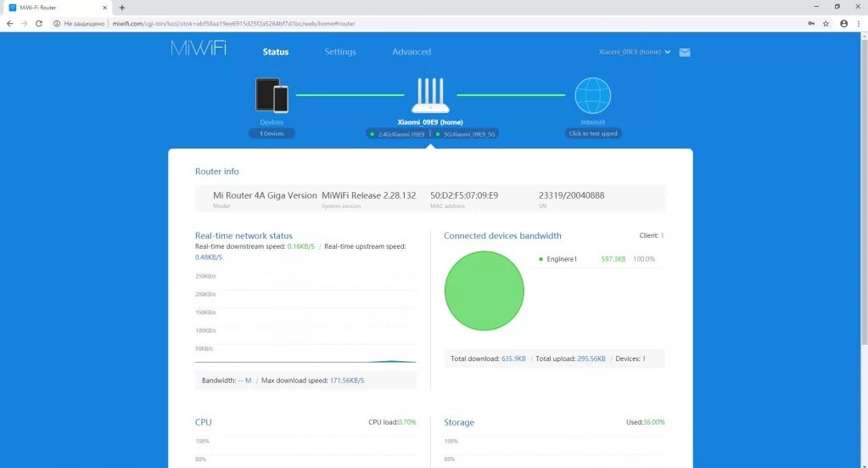The image size is (868, 468).
Task: View site security info icon in the address bar
Action: (x=57, y=23)
